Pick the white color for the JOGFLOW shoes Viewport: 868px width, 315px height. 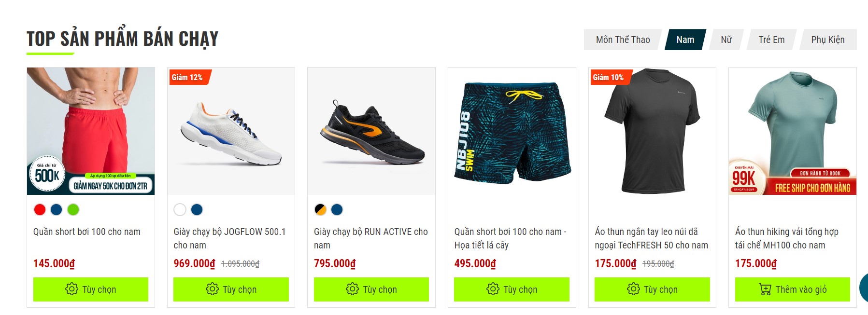(180, 209)
